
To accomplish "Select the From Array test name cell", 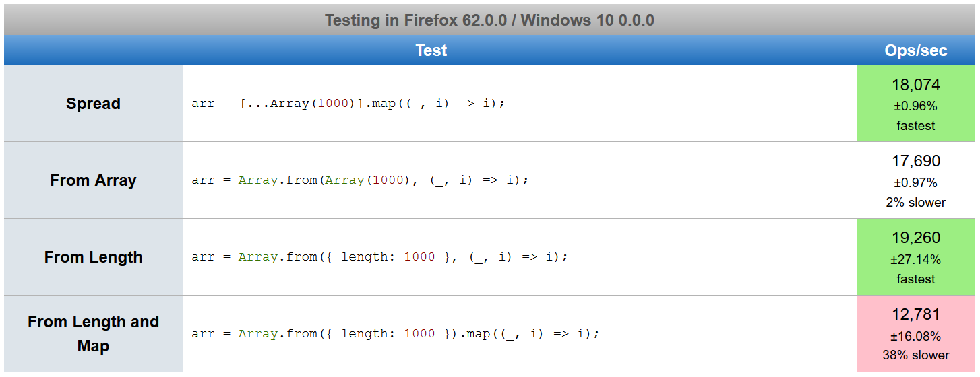I will tap(93, 180).
